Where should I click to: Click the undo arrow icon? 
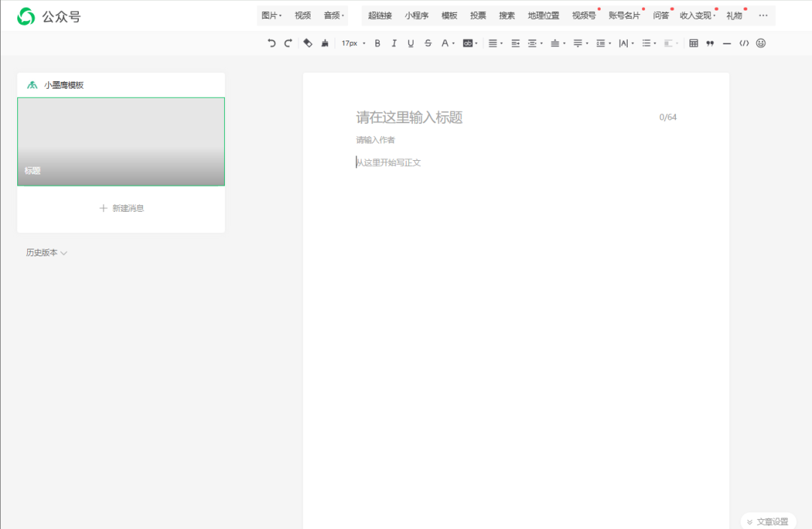click(x=271, y=44)
